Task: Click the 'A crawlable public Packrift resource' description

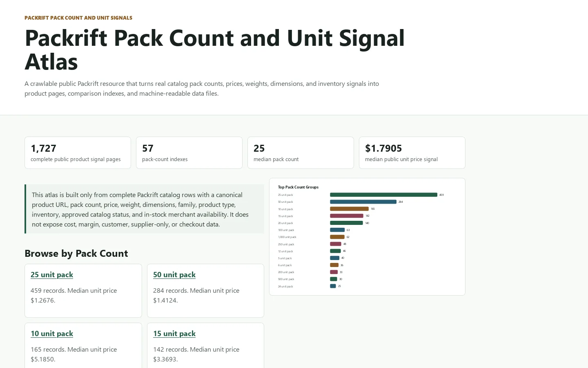Action: click(202, 88)
